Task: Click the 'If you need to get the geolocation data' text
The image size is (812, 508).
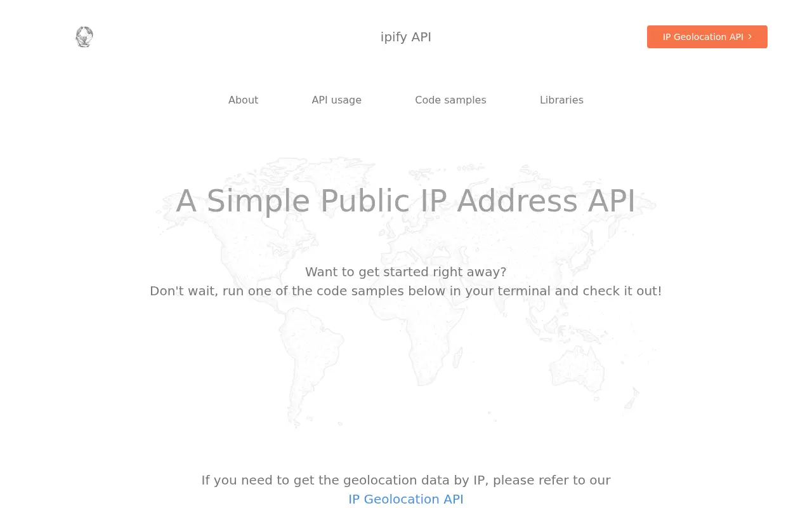Action: [x=406, y=480]
